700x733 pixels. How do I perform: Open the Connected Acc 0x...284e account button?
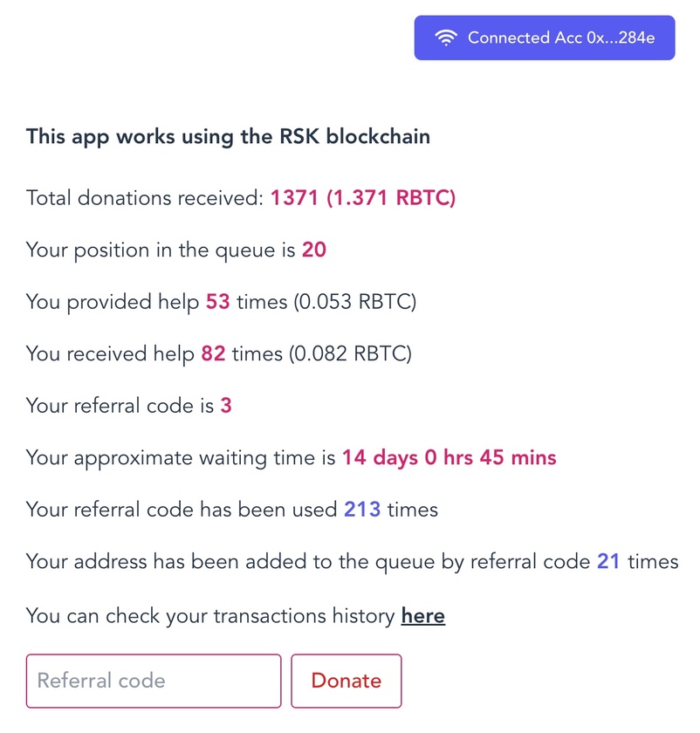pyautogui.click(x=545, y=38)
